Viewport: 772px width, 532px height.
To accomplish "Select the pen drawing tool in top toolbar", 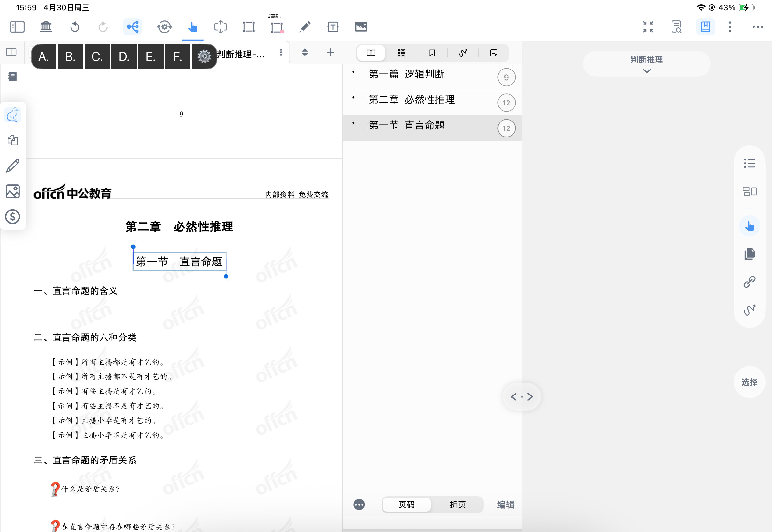I will pyautogui.click(x=305, y=27).
